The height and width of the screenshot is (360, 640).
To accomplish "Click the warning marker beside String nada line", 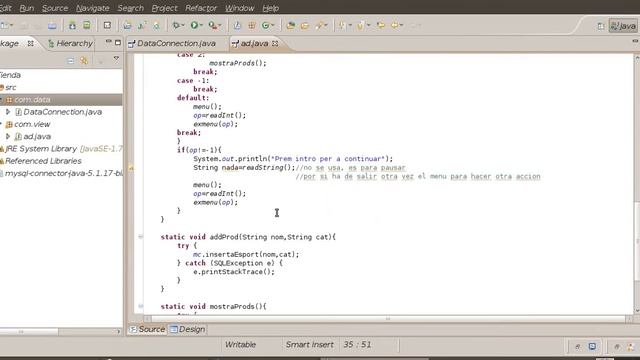I will (x=131, y=168).
